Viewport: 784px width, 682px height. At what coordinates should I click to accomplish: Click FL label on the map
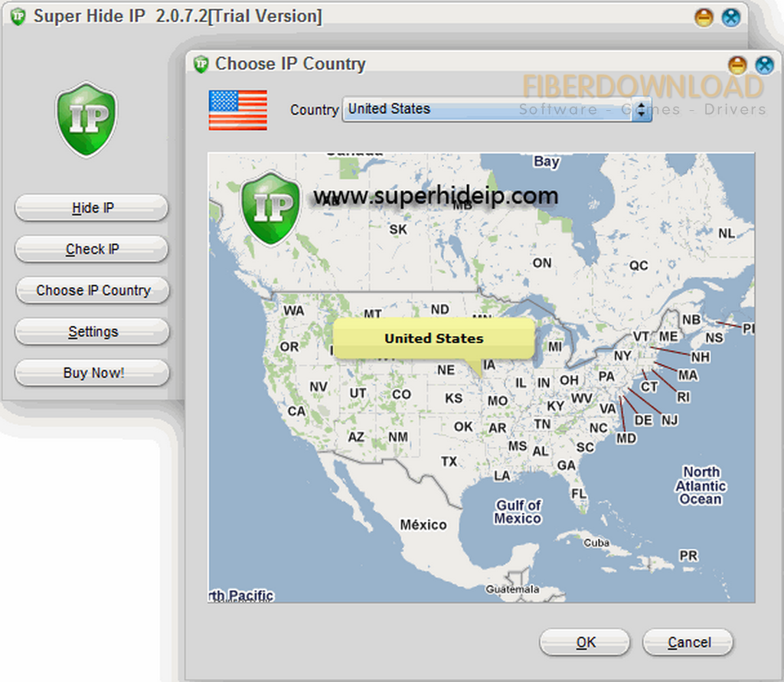pos(579,494)
